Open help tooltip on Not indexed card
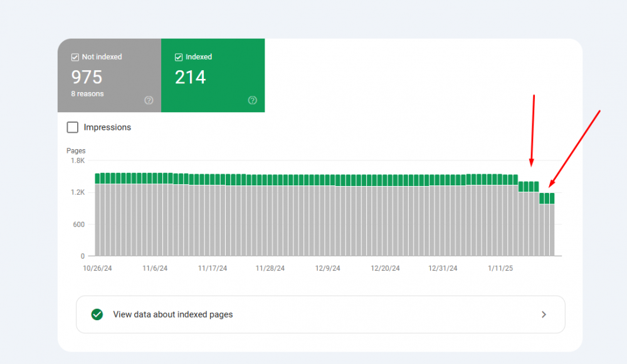Screen dimensions: 627x364 coord(150,100)
